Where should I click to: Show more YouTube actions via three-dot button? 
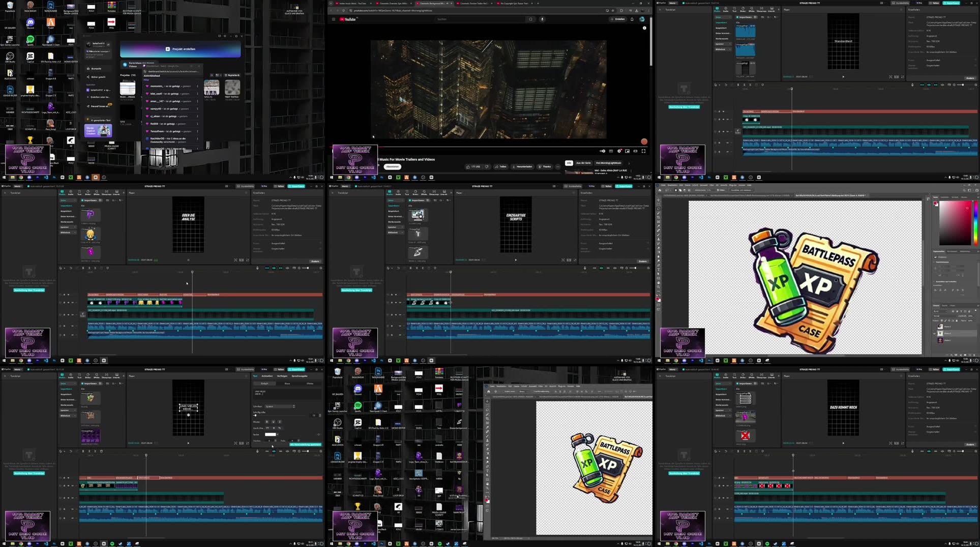(558, 167)
